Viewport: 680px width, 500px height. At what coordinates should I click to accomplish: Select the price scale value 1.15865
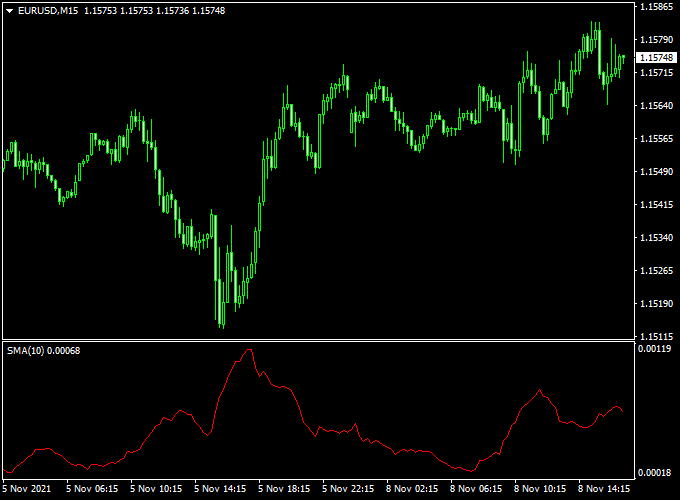coord(657,7)
